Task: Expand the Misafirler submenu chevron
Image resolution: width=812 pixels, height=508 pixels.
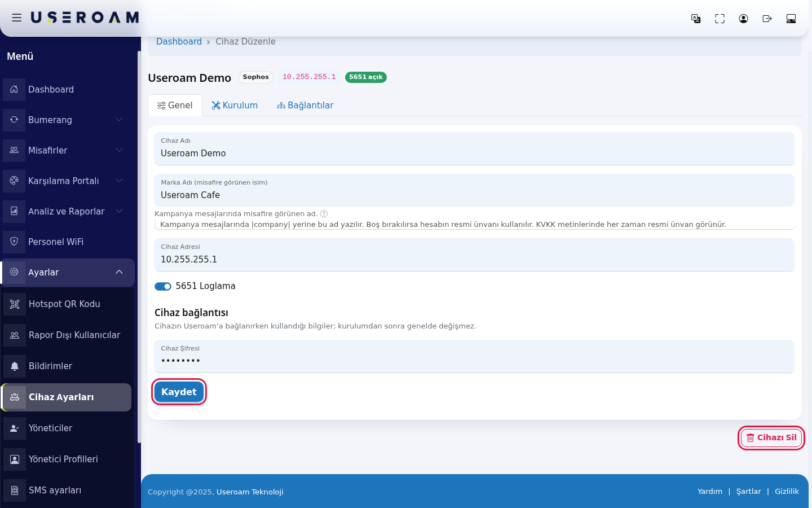Action: [119, 150]
